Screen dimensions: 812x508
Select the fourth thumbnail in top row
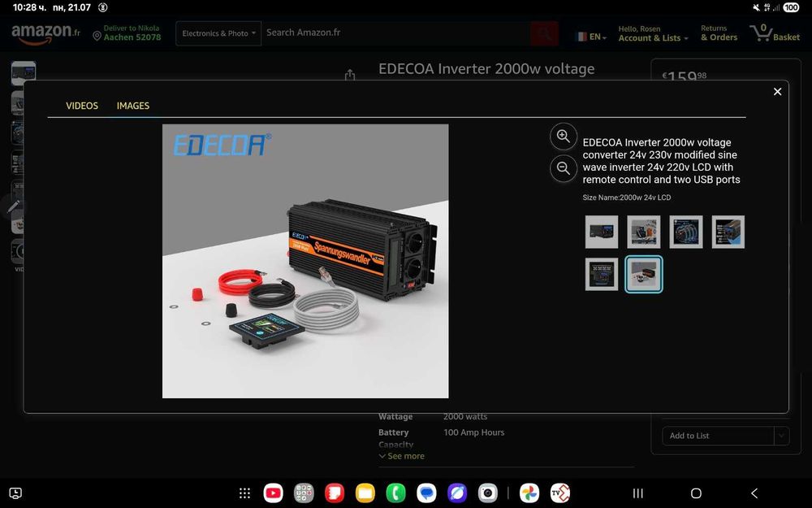(728, 232)
